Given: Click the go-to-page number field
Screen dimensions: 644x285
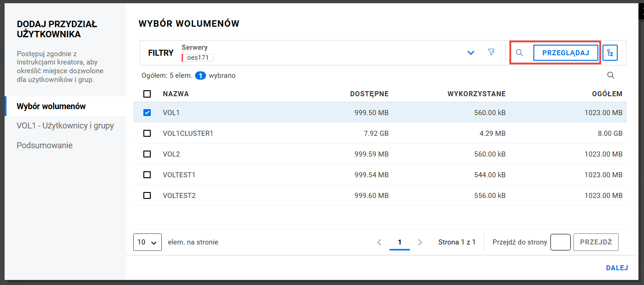Looking at the screenshot, I should tap(561, 242).
